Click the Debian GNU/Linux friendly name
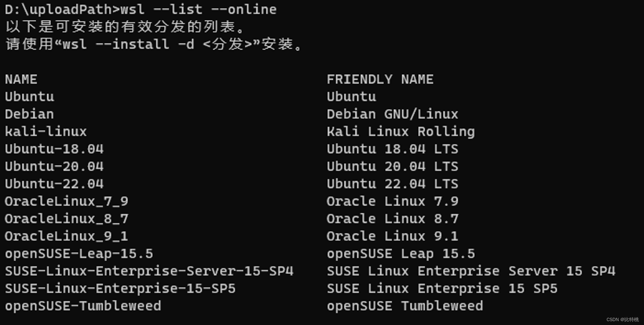Screen dimensions: 644x325 tap(393, 114)
